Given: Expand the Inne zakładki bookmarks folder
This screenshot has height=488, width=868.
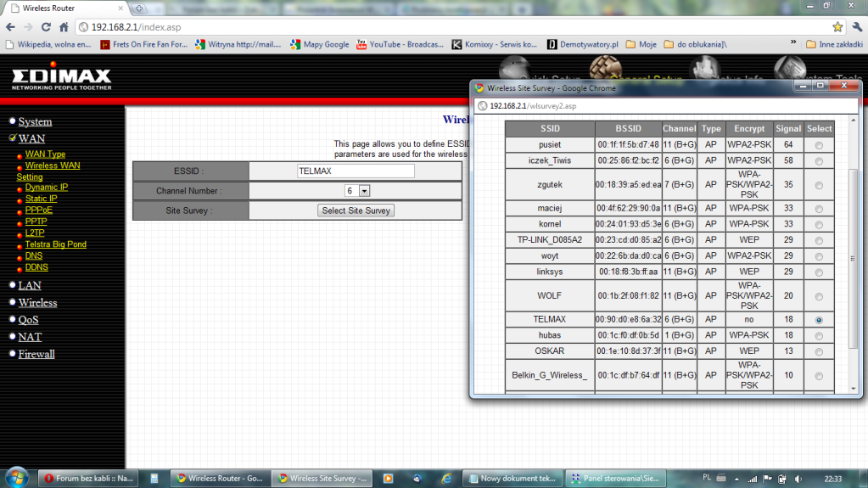Looking at the screenshot, I should 833,44.
